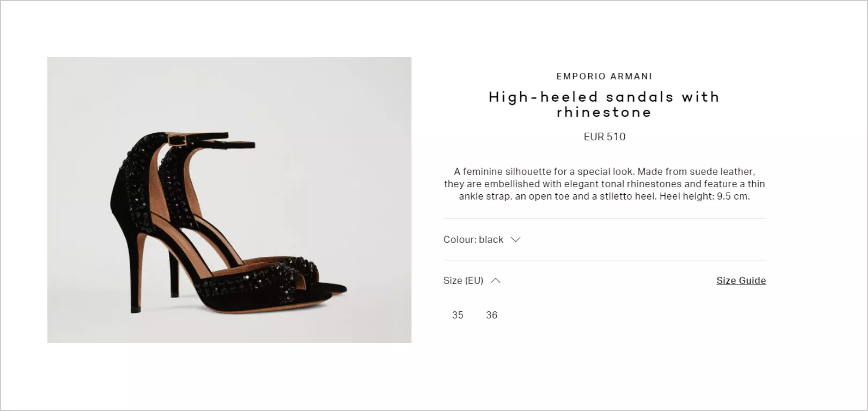The width and height of the screenshot is (868, 411).
Task: Select size 35
Action: 458,315
